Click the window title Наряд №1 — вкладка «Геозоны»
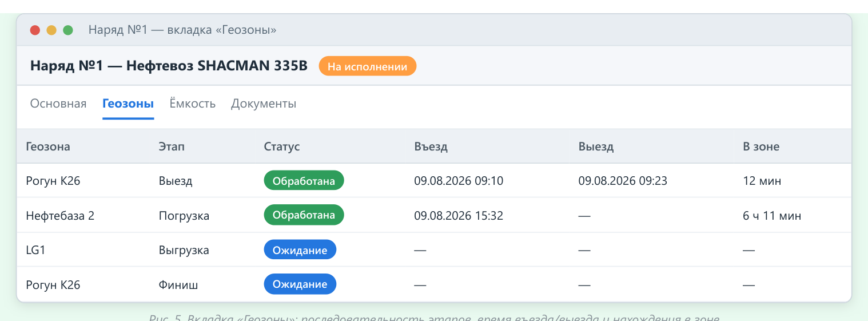 (182, 30)
